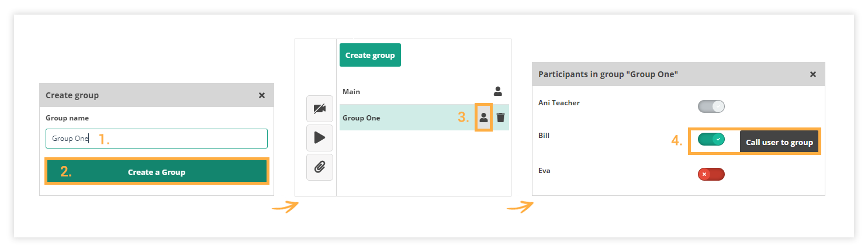Select the Main group row
This screenshot has width=868, height=252.
point(424,91)
